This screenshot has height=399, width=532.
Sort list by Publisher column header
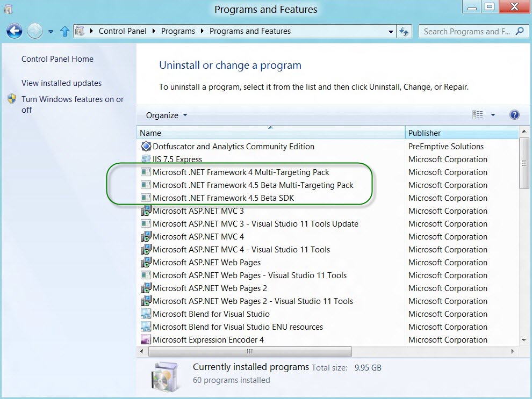tap(462, 133)
